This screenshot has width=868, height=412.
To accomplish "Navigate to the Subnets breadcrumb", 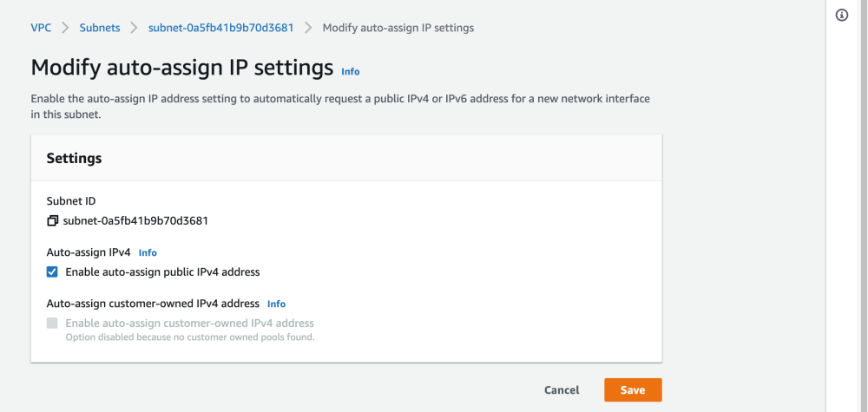I will (x=100, y=28).
